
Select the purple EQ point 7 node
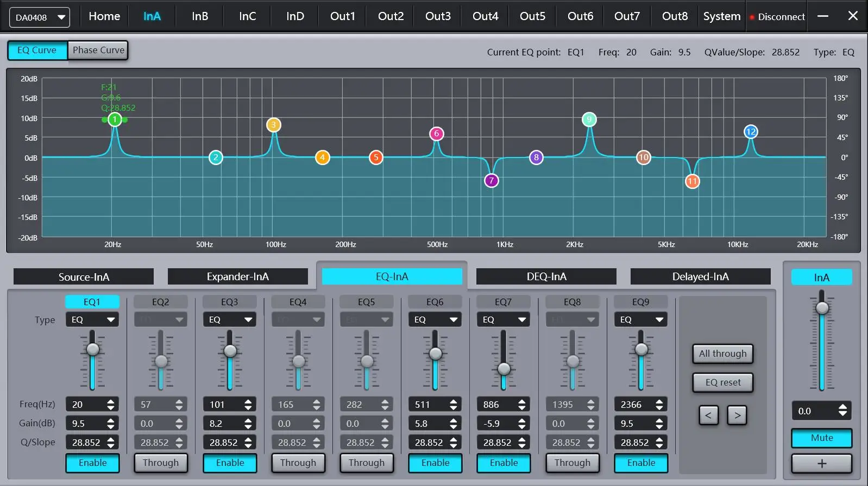[491, 180]
